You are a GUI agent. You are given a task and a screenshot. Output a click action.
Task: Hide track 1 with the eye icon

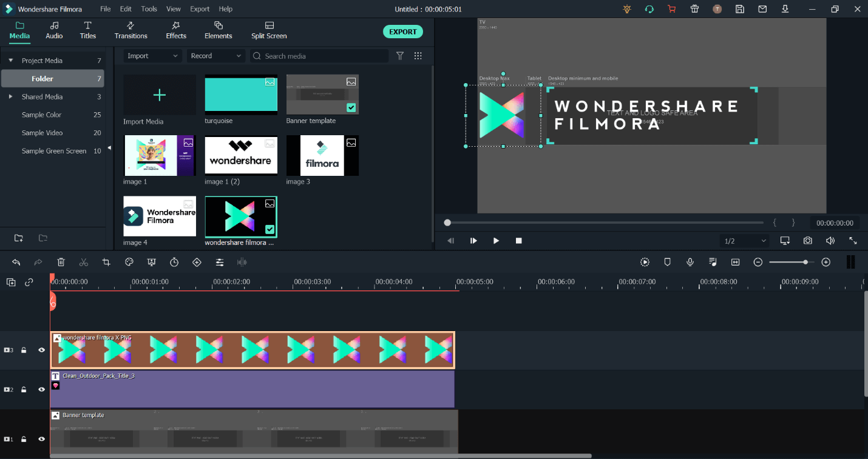(41, 439)
